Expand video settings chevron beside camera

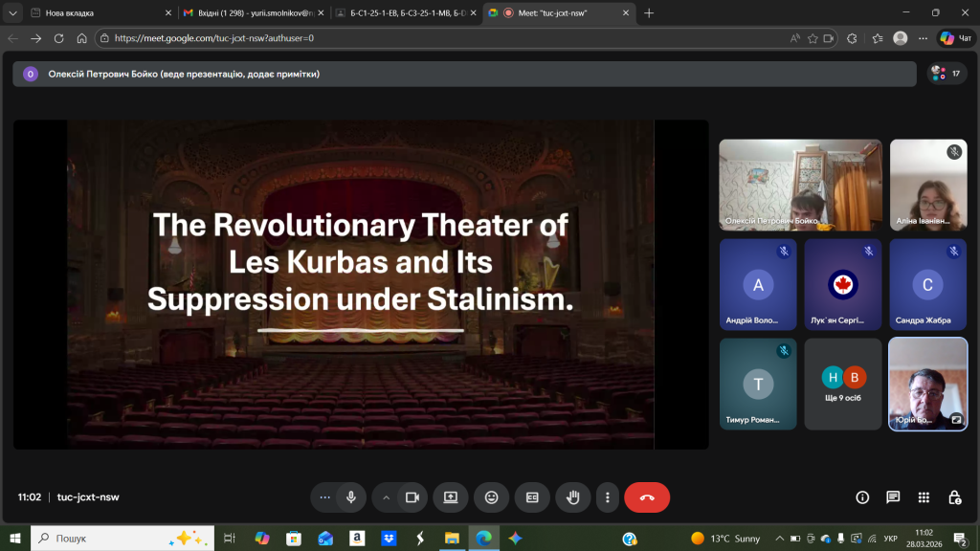tap(387, 497)
